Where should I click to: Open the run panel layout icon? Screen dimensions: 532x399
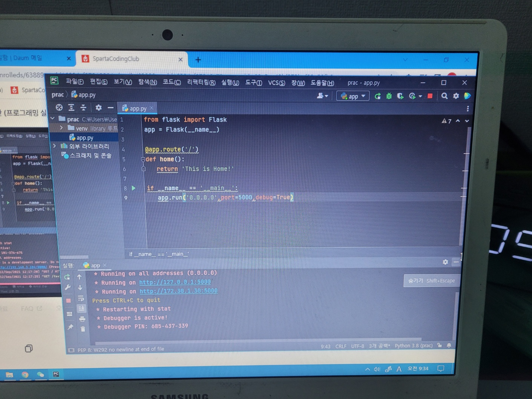(x=69, y=313)
